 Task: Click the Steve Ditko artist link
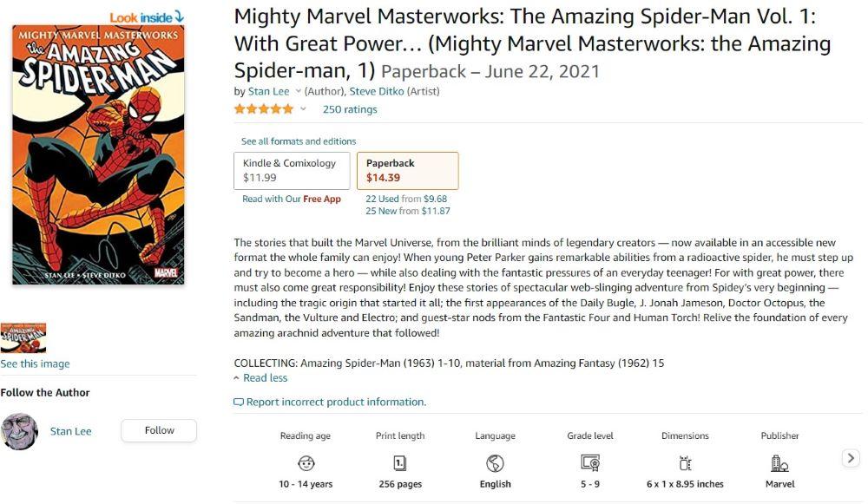(381, 91)
